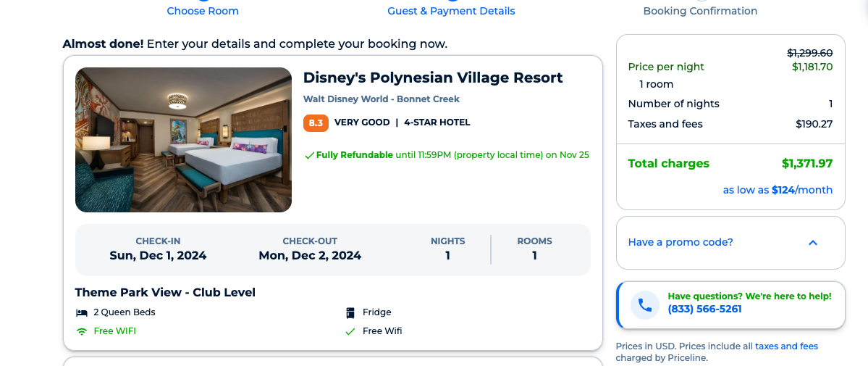Click the check-out date Mon, Dec 2, 2024

[x=310, y=255]
